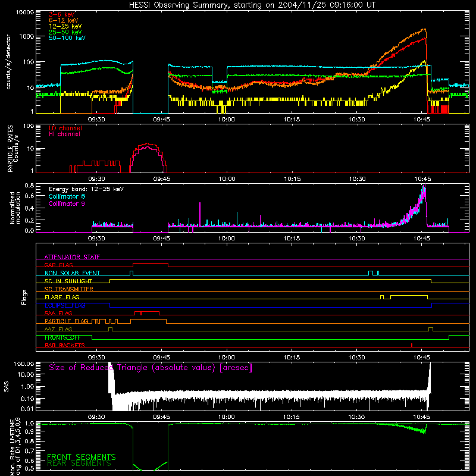This screenshot has height=476, width=476.
Task: Click the Normalized modulation axis label
Action: (x=15, y=208)
